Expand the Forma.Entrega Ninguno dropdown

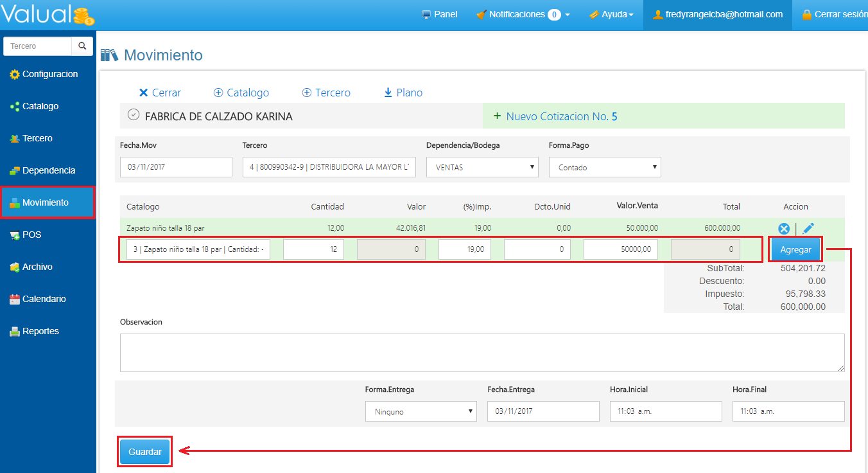click(x=421, y=411)
